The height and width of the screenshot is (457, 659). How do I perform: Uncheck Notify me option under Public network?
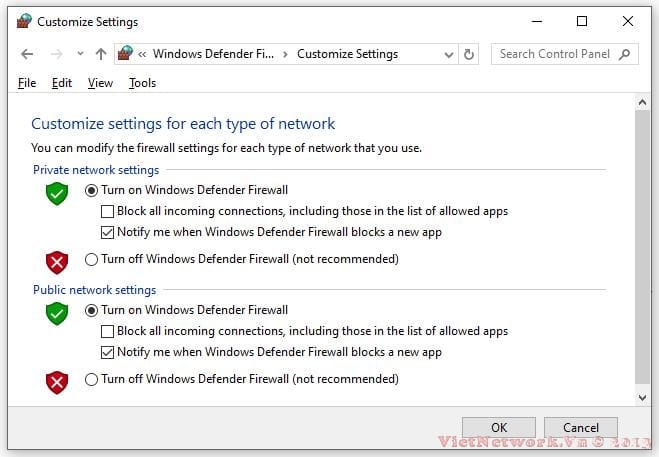108,352
